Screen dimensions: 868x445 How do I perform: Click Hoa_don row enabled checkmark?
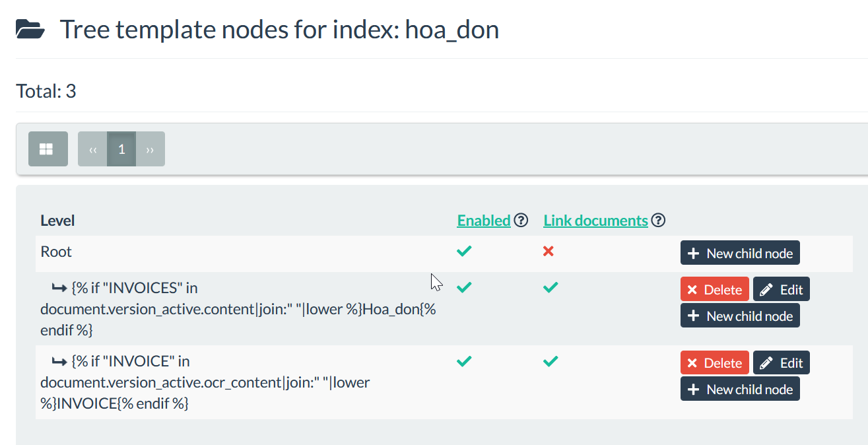tap(465, 287)
